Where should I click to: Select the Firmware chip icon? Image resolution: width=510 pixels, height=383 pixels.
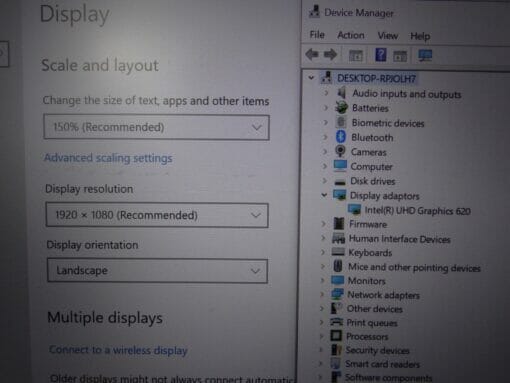pos(339,224)
